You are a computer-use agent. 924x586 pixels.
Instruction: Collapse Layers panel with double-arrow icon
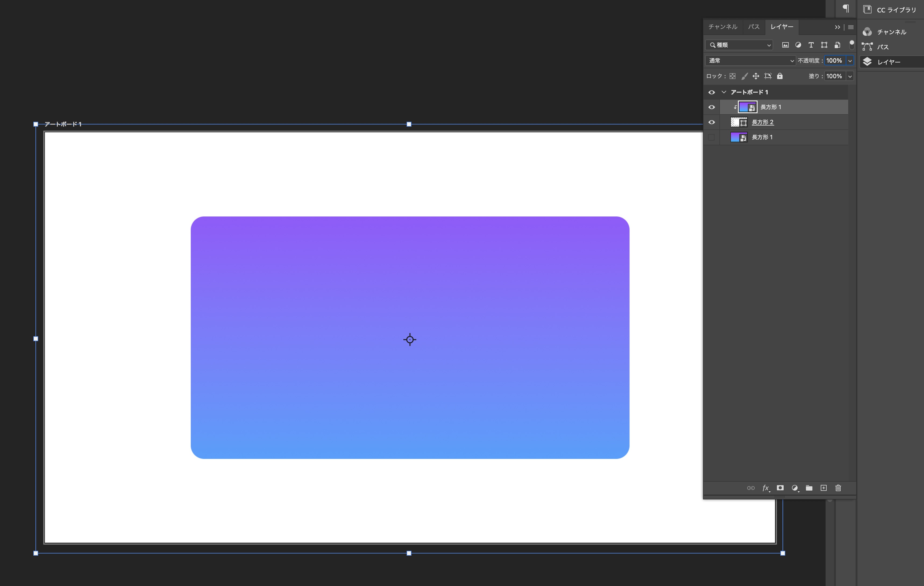(837, 27)
